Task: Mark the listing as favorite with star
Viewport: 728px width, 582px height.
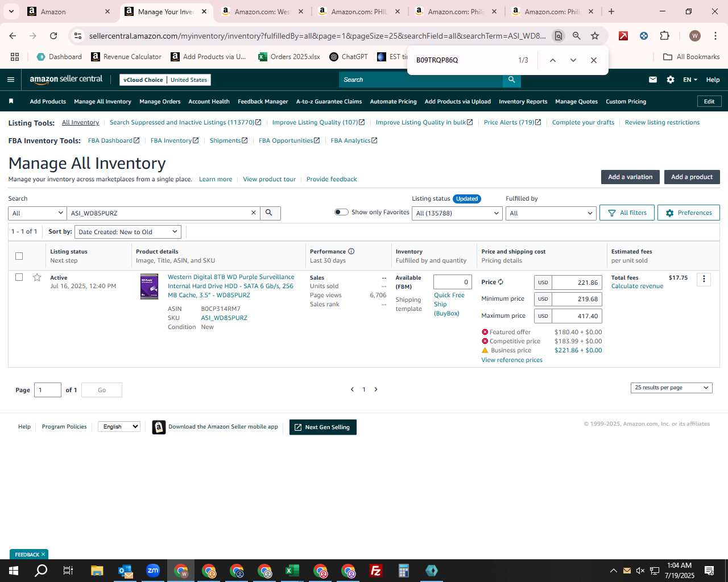Action: [37, 277]
